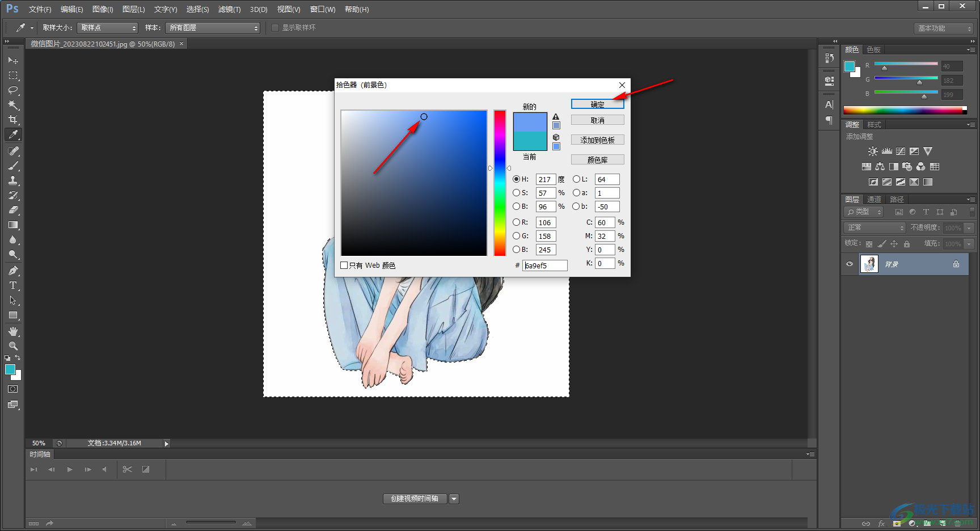Select the Rectangle shape tool
The width and height of the screenshot is (980, 531).
coord(13,315)
